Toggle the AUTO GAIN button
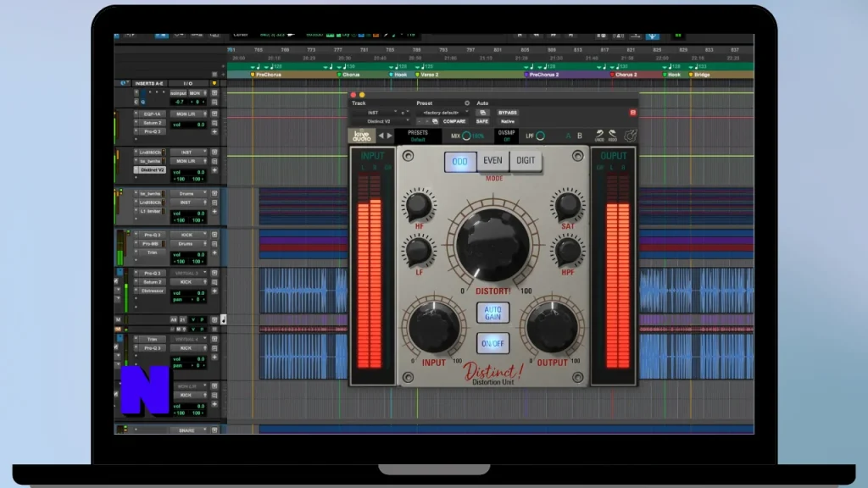Screen dimensions: 868x488 492,313
